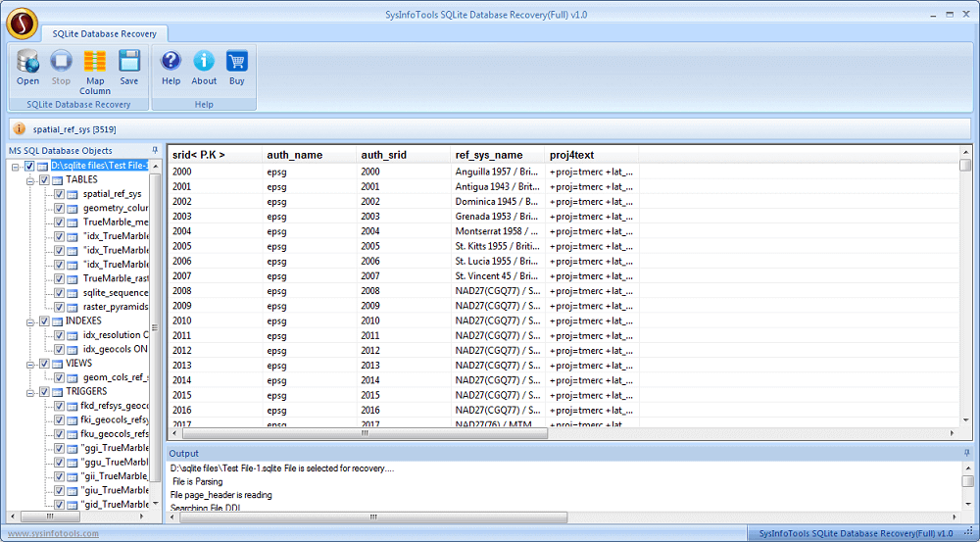Screen dimensions: 980x542
Task: Sort by the ref_sys_name column header
Action: (488, 155)
